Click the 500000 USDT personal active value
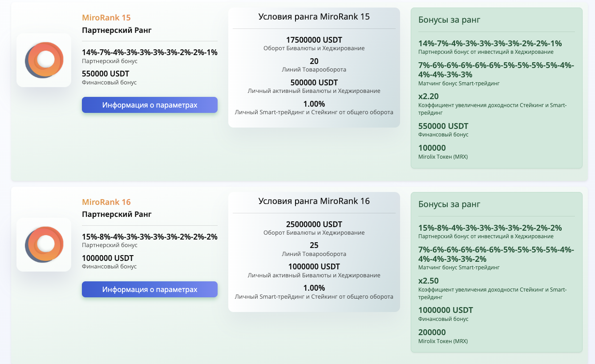The width and height of the screenshot is (595, 364). tap(314, 83)
